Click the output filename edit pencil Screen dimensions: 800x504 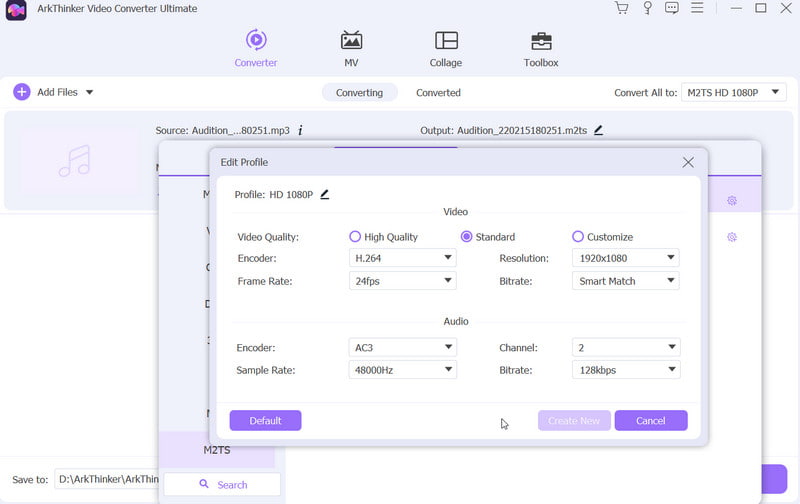click(x=598, y=130)
